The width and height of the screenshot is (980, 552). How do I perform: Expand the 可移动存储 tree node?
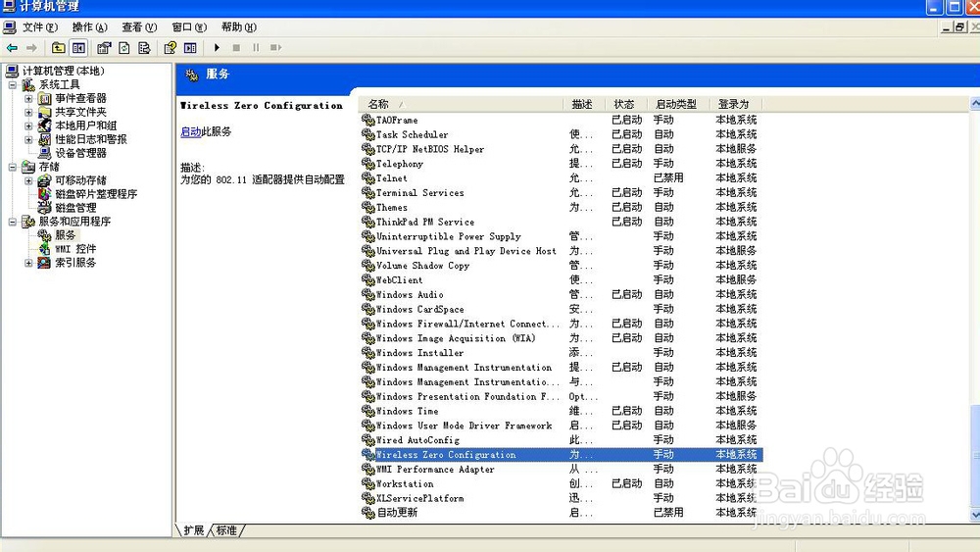click(x=28, y=180)
